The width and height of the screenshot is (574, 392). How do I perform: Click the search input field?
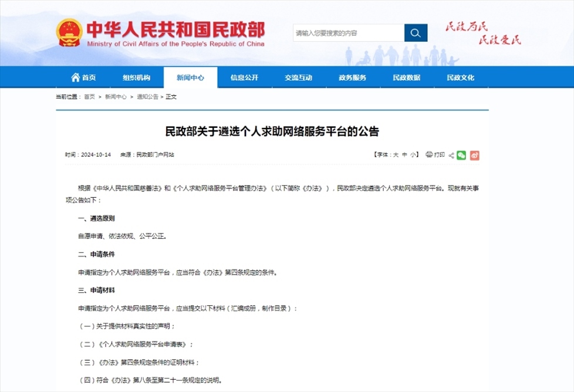[348, 33]
